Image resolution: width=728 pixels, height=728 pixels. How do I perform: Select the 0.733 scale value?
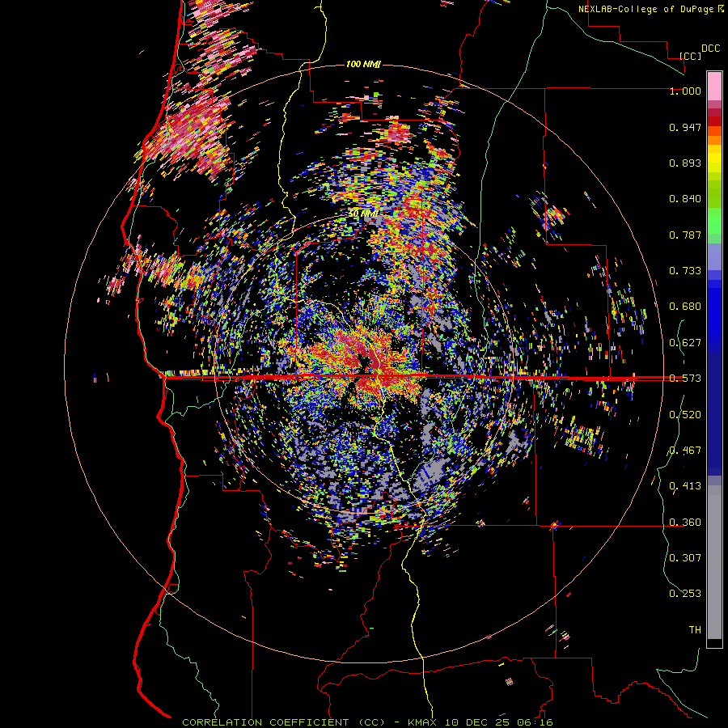[685, 271]
